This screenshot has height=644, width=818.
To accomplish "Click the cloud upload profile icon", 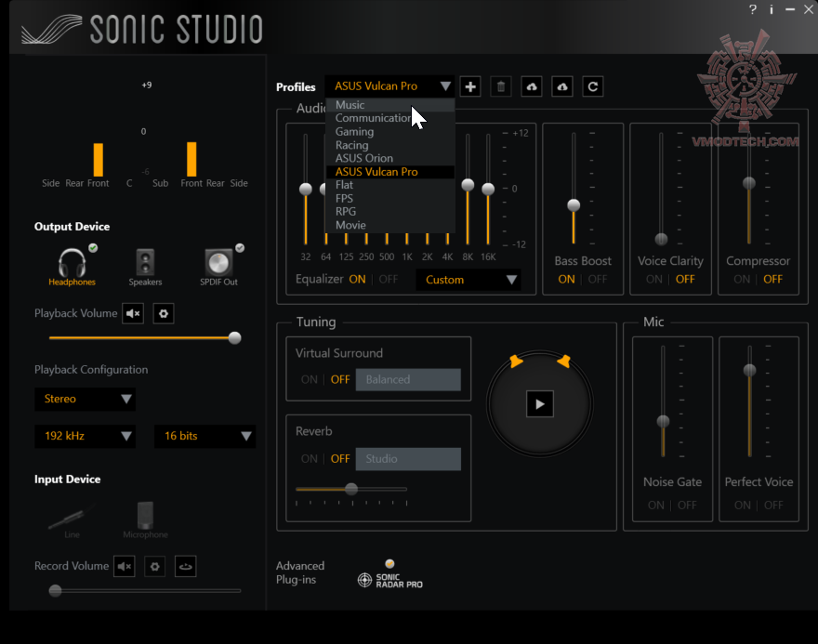I will point(532,86).
